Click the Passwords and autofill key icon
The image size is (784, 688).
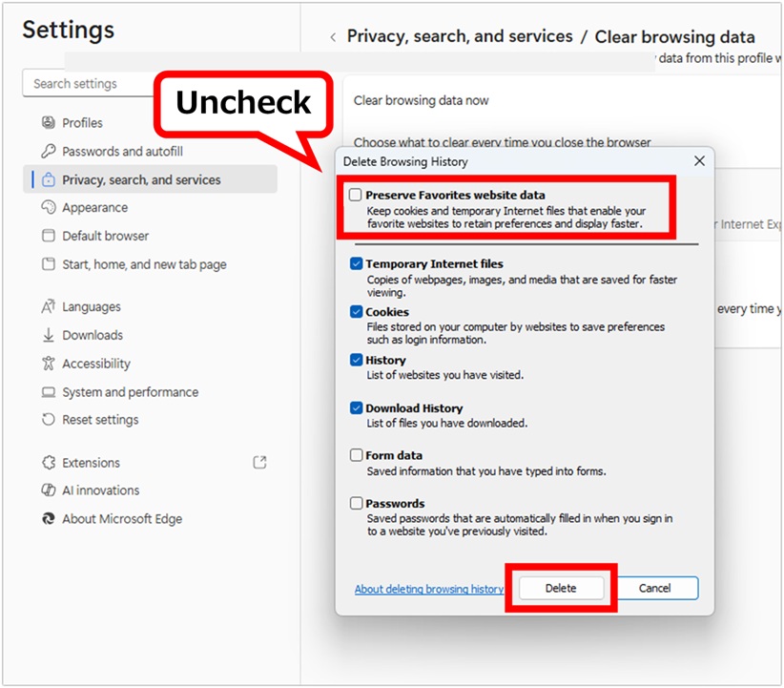pos(49,152)
